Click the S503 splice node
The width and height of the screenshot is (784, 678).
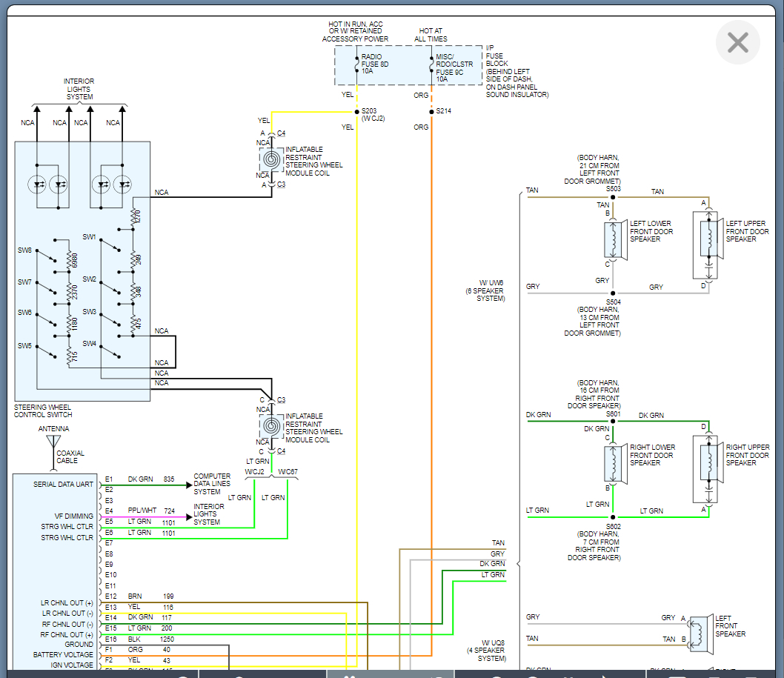(x=613, y=197)
